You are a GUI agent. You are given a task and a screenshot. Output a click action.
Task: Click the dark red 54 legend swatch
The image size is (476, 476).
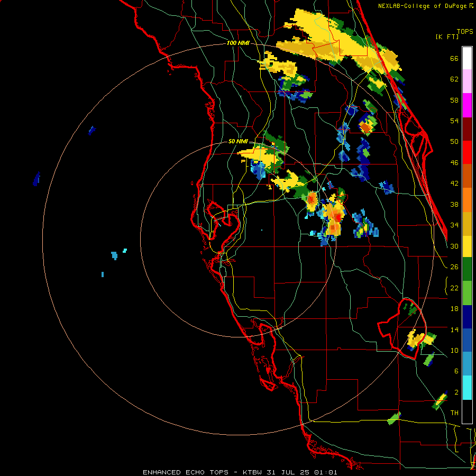pos(467,129)
